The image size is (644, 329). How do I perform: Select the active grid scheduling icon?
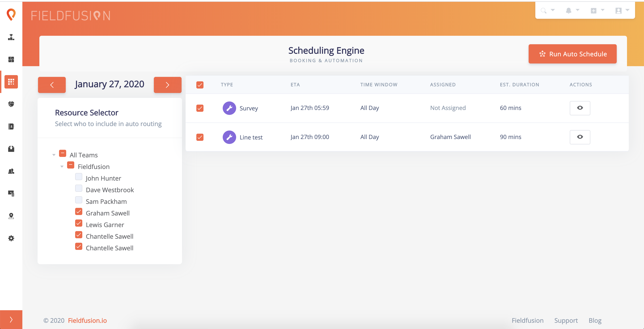(11, 82)
